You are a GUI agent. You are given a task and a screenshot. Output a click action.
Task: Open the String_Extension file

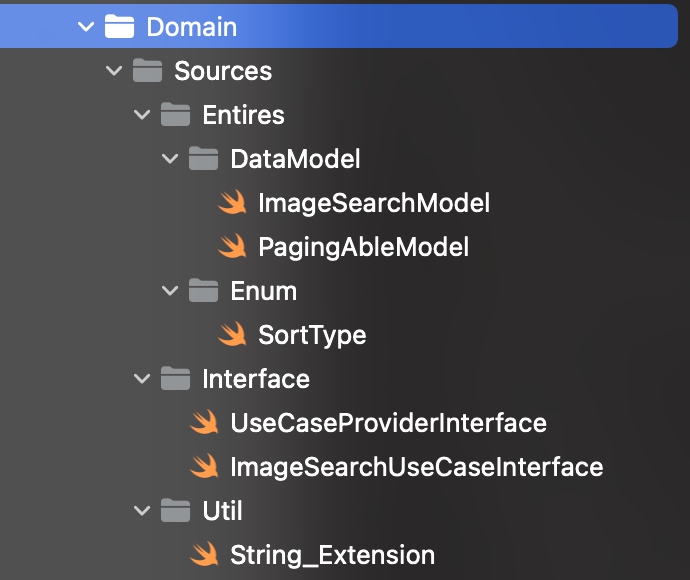click(333, 555)
